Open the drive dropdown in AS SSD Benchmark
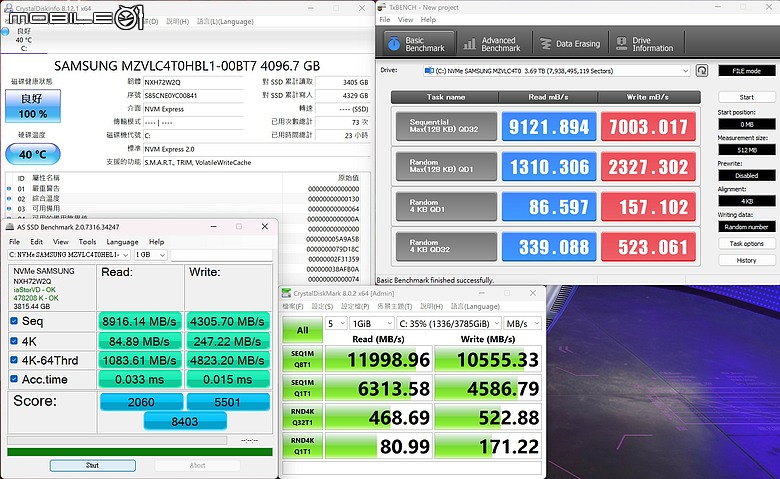 [69, 255]
